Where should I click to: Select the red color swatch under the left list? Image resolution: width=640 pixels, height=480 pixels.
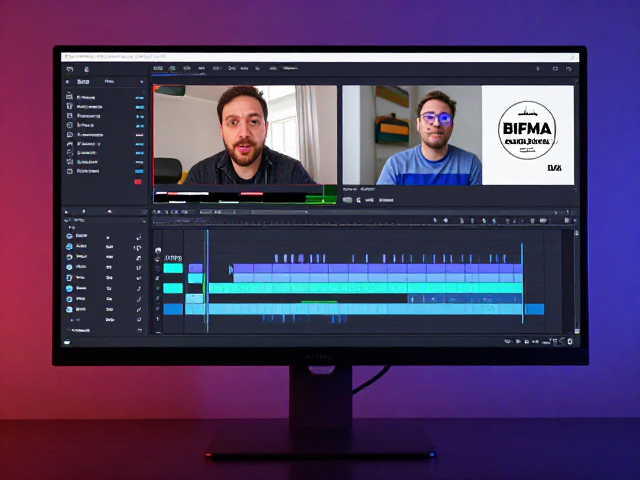pos(138,182)
